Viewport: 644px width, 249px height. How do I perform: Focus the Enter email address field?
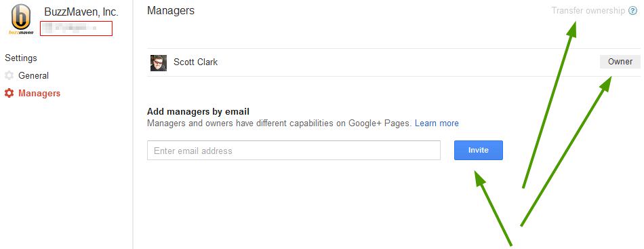[x=294, y=151]
